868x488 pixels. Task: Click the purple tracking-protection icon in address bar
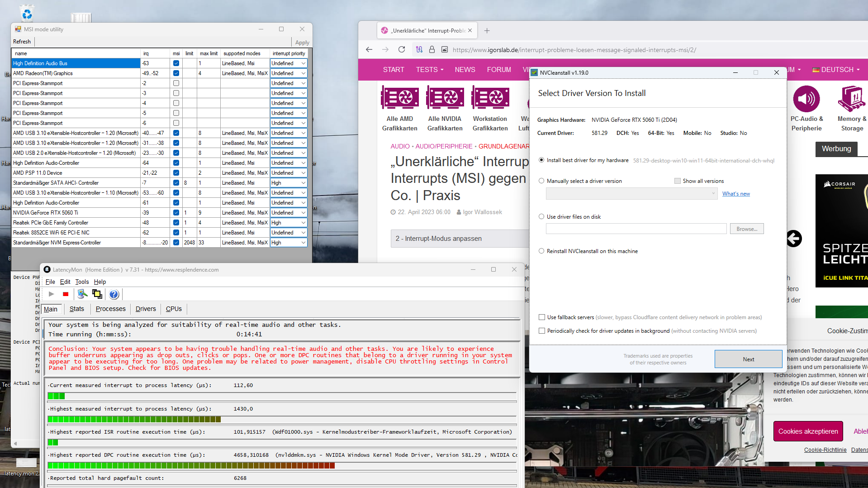(x=419, y=50)
